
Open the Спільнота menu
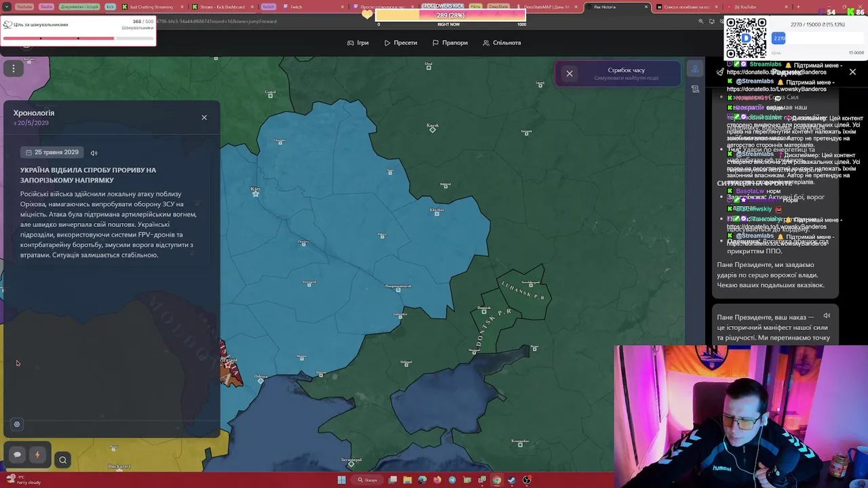click(x=502, y=43)
